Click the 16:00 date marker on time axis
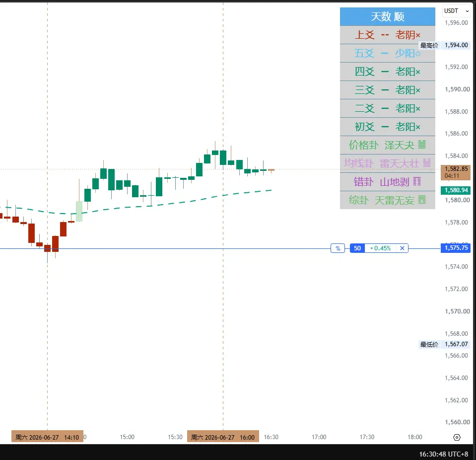476x460 pixels. click(x=223, y=437)
